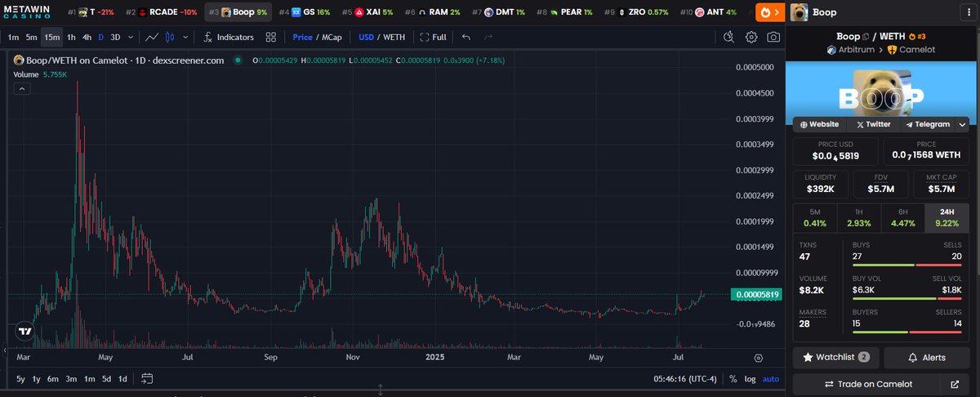Viewport: 980px width, 397px height.
Task: Enter Full screen chart mode
Action: (433, 37)
